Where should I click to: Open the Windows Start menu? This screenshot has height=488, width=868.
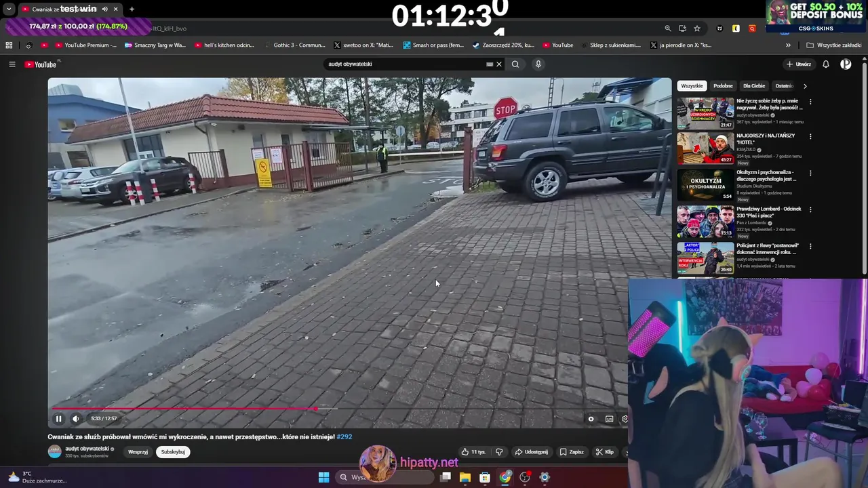323,477
